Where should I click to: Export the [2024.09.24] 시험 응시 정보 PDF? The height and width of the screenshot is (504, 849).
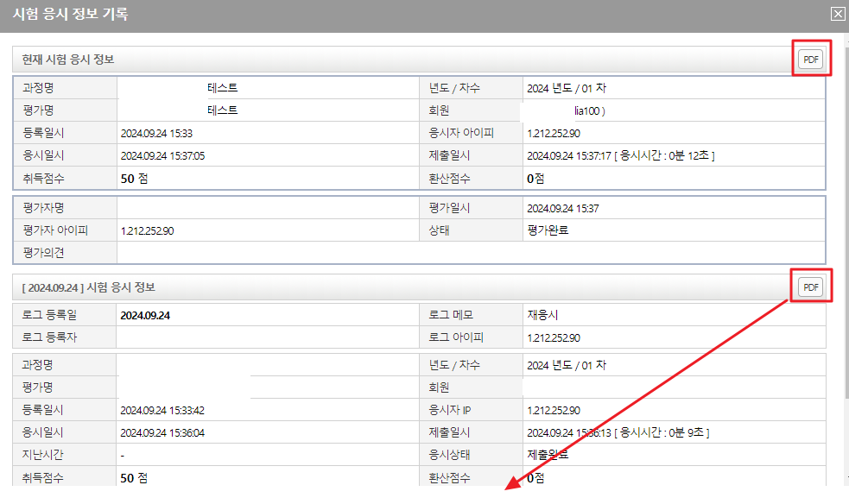(810, 287)
